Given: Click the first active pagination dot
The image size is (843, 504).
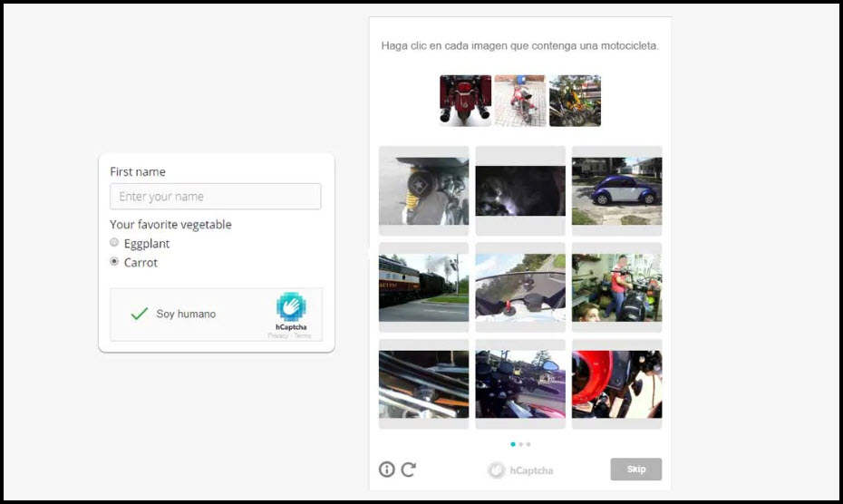Looking at the screenshot, I should point(513,444).
